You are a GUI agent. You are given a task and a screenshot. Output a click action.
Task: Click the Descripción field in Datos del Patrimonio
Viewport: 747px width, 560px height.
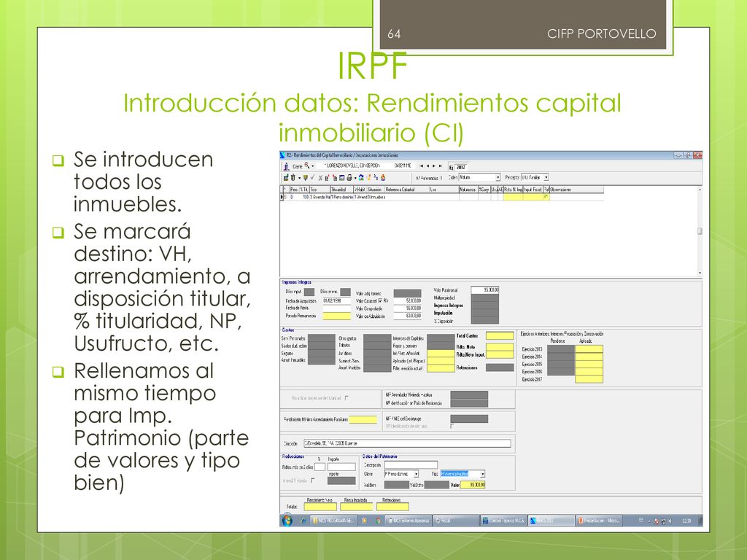411,464
